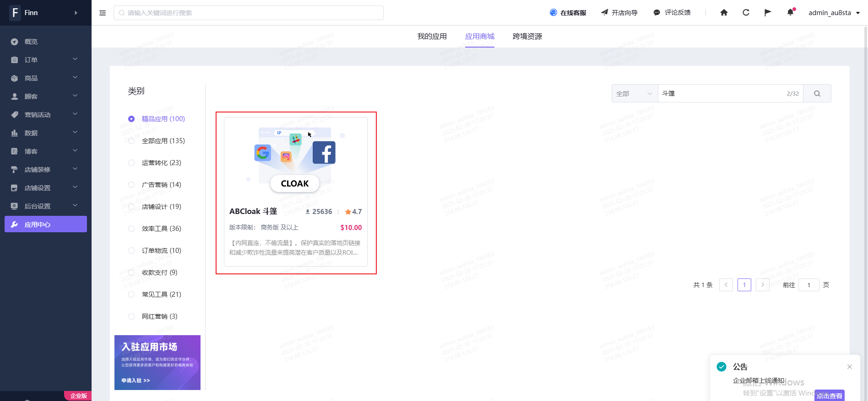Go to pagination page 1 button
This screenshot has width=868, height=401.
click(744, 285)
